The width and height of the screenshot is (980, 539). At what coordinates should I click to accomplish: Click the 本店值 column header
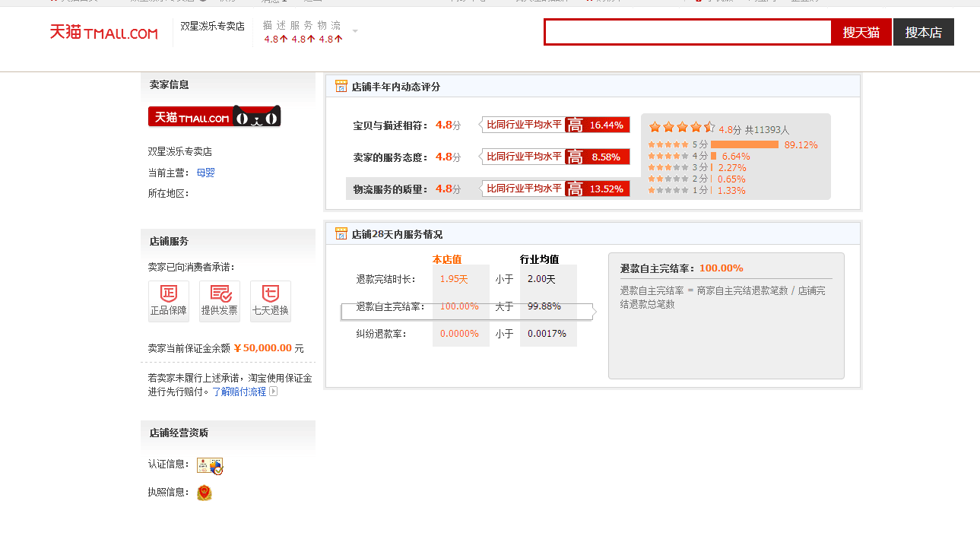[x=447, y=259]
